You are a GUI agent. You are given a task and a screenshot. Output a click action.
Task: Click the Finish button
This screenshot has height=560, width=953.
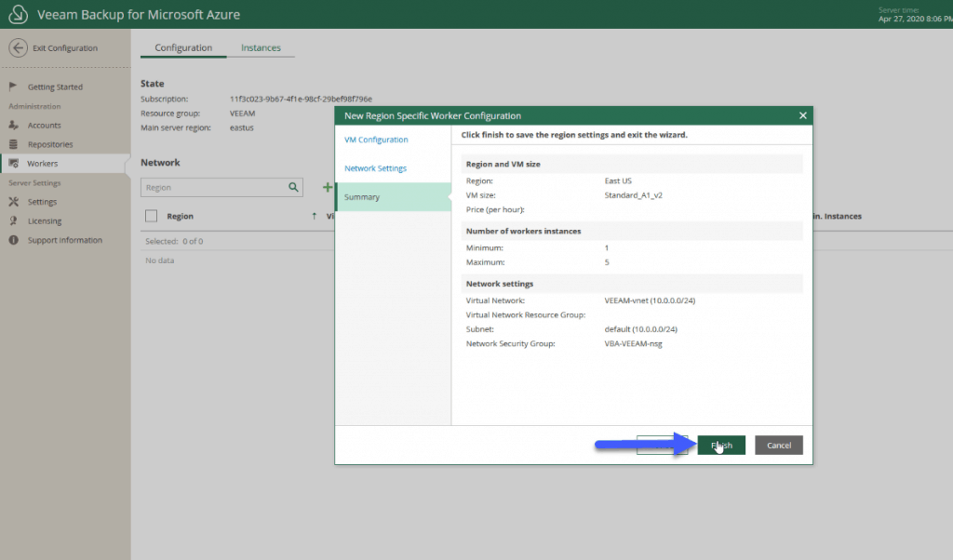click(721, 445)
